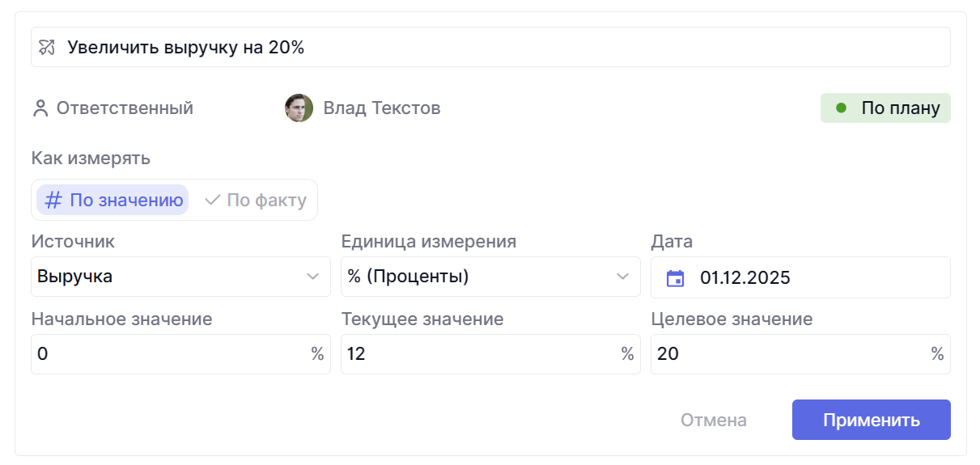Image resolution: width=980 pixels, height=465 pixels.
Task: Click green status dot in По плану badge
Action: [841, 108]
